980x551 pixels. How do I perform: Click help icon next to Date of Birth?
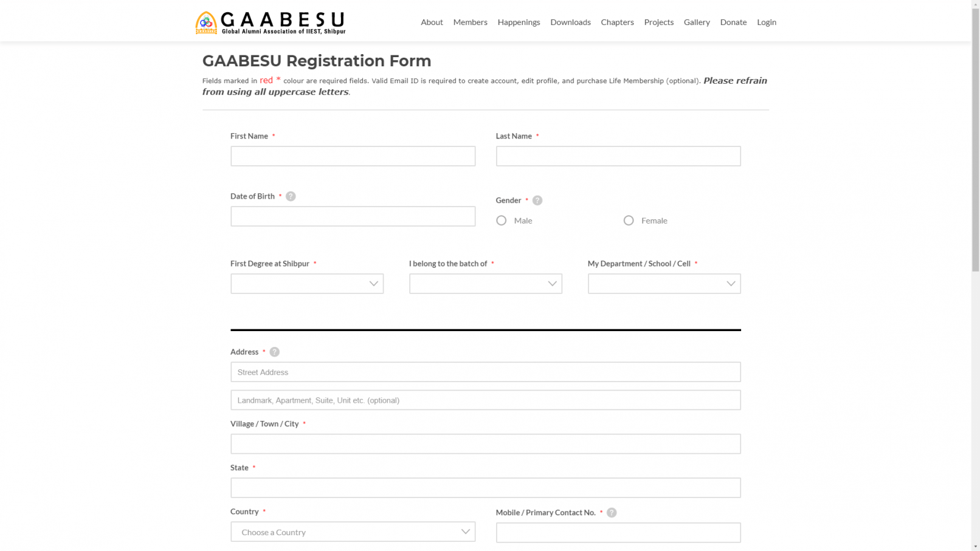pos(291,196)
